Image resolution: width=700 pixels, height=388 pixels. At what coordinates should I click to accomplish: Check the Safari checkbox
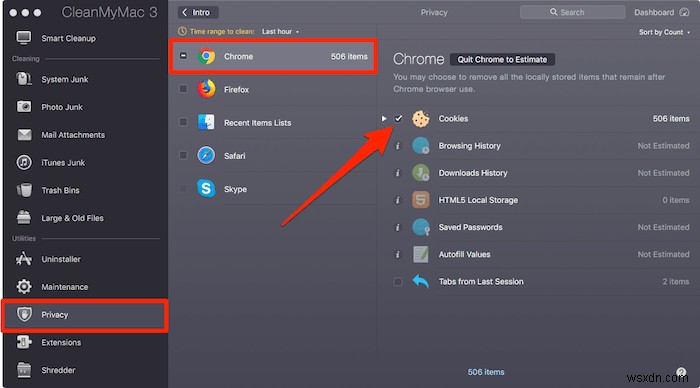(x=183, y=155)
